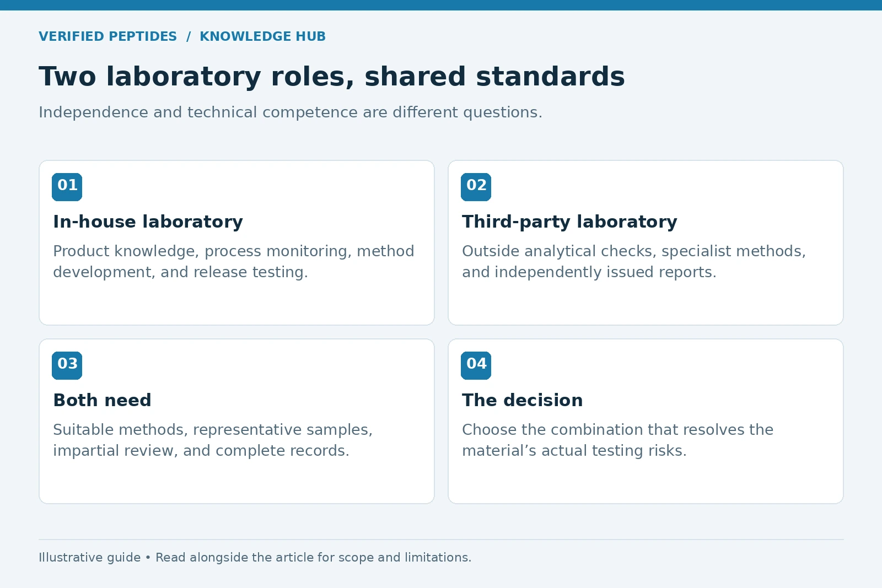Click the 04 number badge
882x588 pixels.
click(x=476, y=365)
